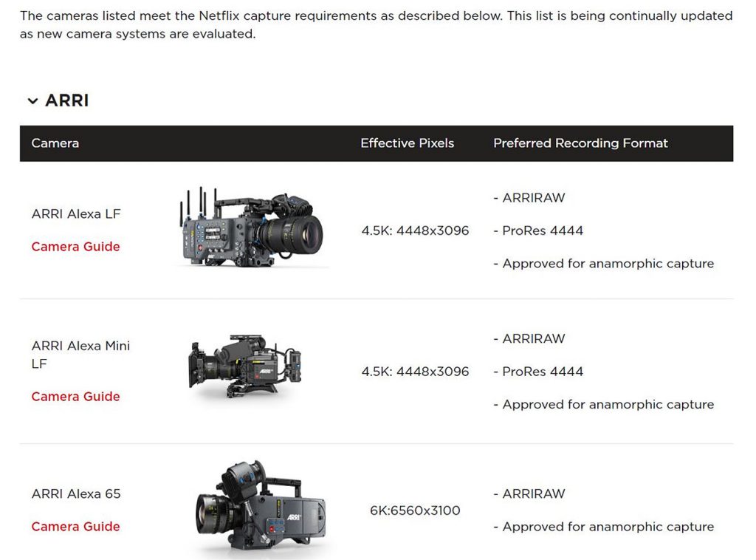This screenshot has height=560, width=756.
Task: Click ProRes 4444 in the Alexa LF row
Action: (538, 231)
